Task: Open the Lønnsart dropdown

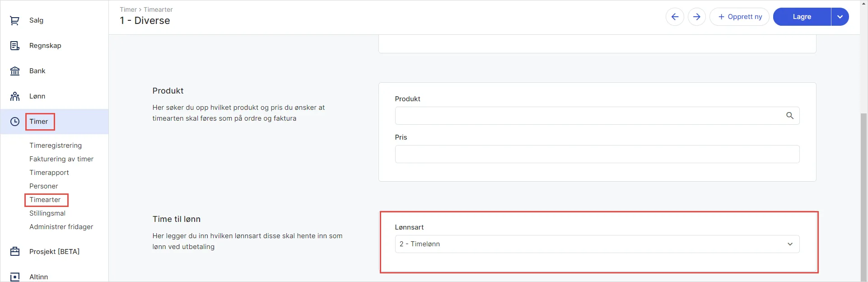Action: tap(597, 244)
